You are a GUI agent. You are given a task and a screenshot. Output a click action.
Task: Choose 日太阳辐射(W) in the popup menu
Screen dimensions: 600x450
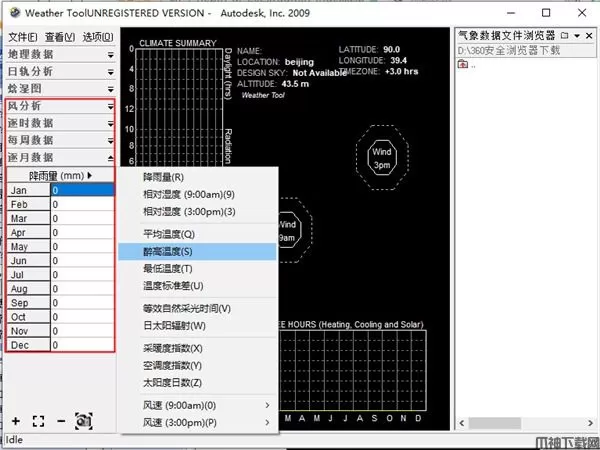[175, 325]
